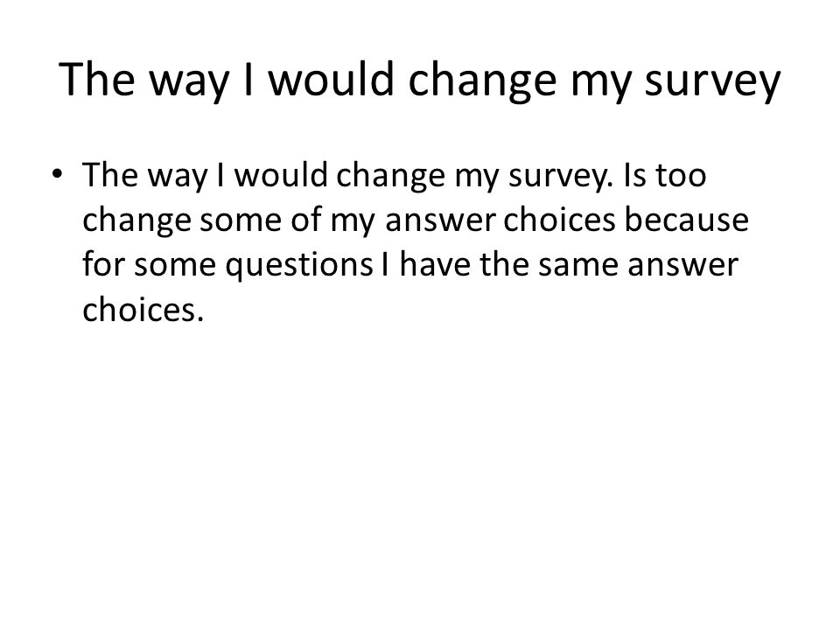Click the word 'because' in the body text
Viewport: 840px width, 630px height.
pos(687,220)
